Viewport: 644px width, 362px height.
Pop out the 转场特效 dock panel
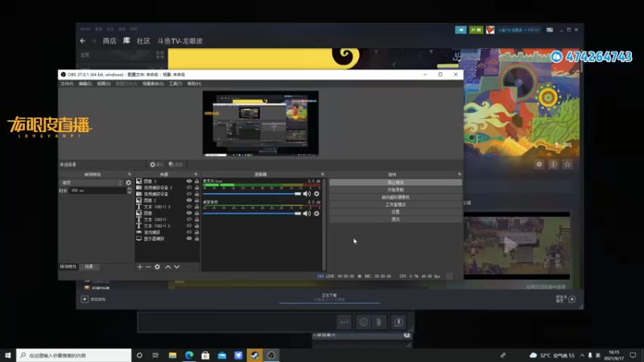tap(130, 175)
